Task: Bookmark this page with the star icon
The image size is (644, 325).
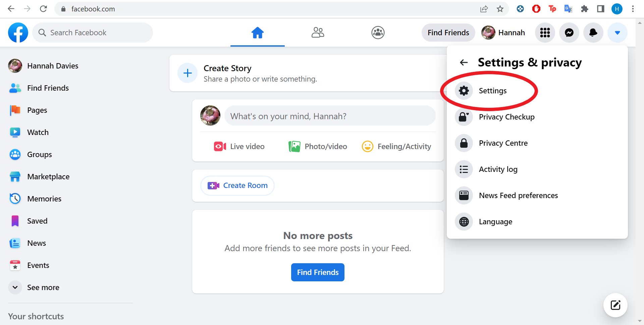Action: pos(500,9)
